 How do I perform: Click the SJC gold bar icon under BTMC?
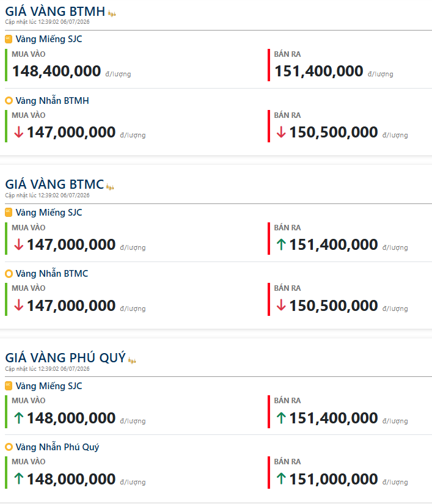pyautogui.click(x=9, y=213)
